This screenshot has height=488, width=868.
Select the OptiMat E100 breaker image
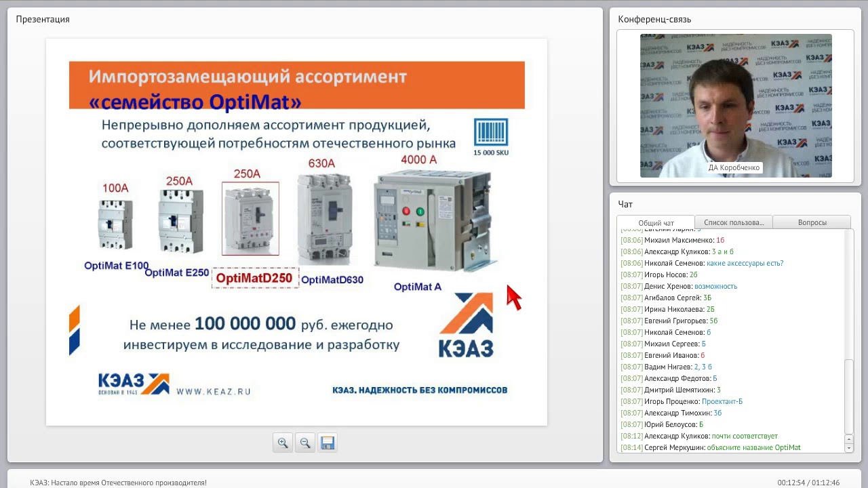(x=115, y=224)
